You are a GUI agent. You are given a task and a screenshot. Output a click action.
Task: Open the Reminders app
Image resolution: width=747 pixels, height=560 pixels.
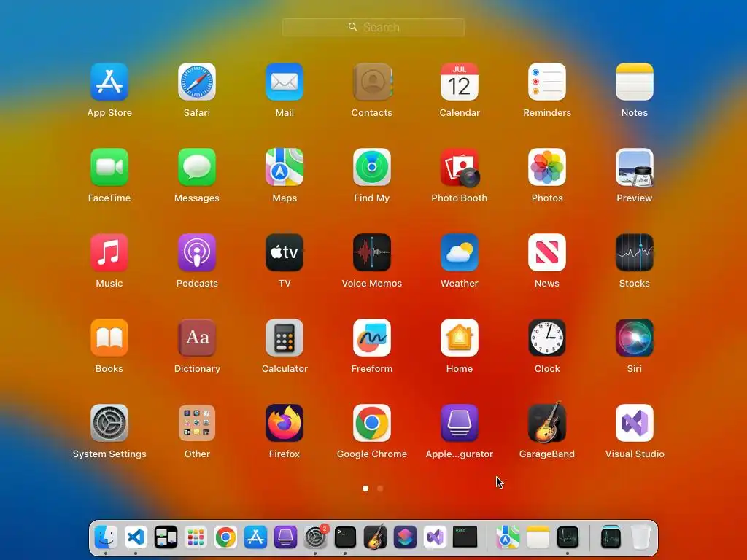547,82
